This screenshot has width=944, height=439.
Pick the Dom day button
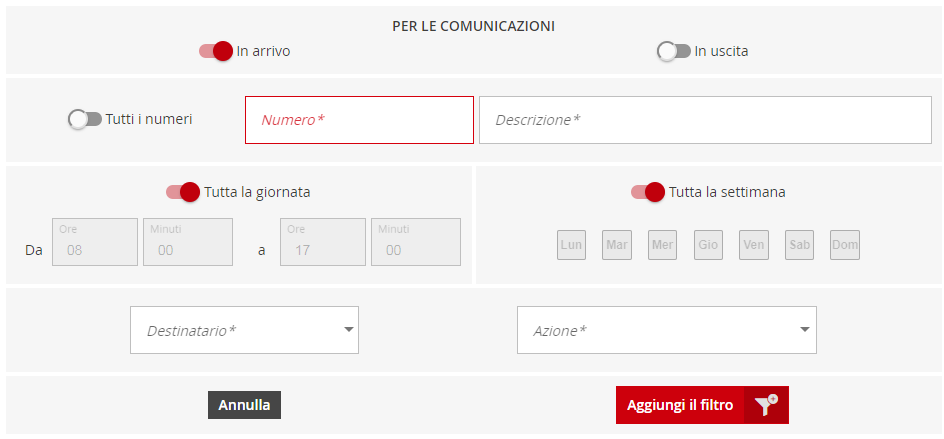click(x=845, y=245)
